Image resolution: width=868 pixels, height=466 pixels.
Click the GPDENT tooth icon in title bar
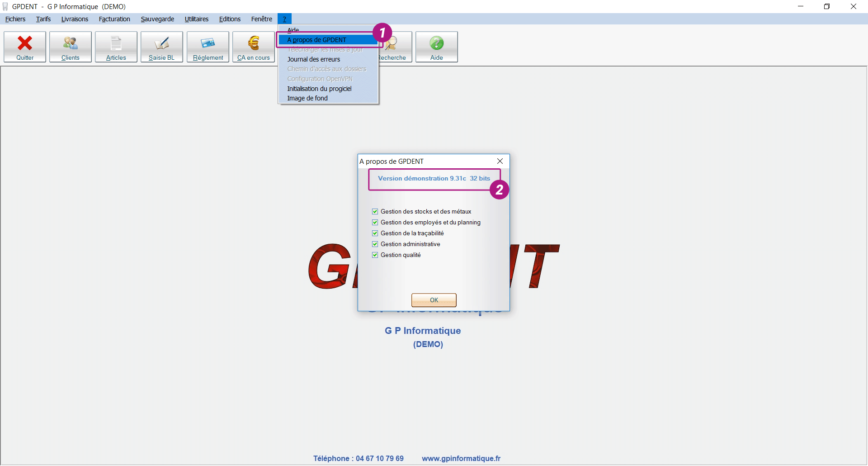pos(5,6)
